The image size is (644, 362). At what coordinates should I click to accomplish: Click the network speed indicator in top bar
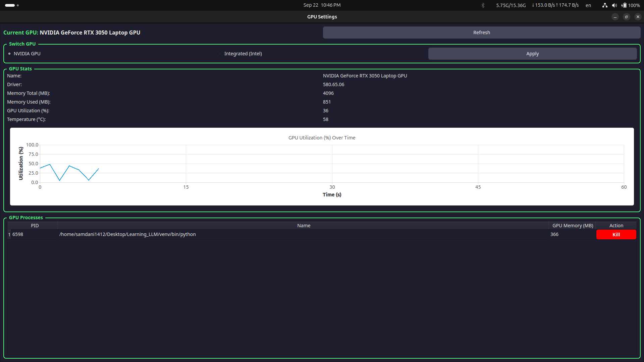pos(555,5)
